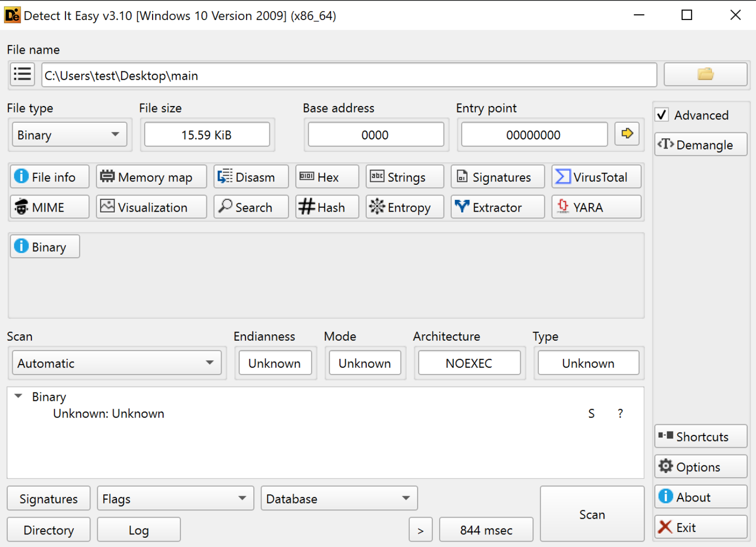Open the recent files list icon

coord(22,75)
